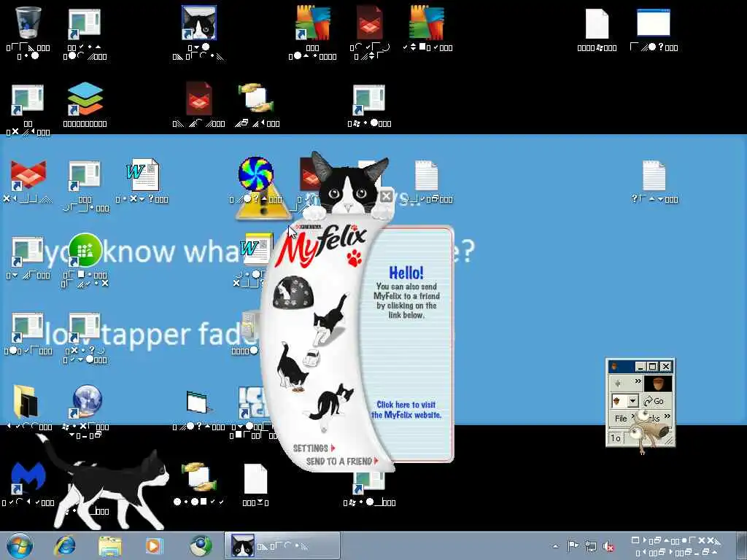Image resolution: width=747 pixels, height=560 pixels.
Task: Click the Hello! heading text
Action: tap(406, 273)
